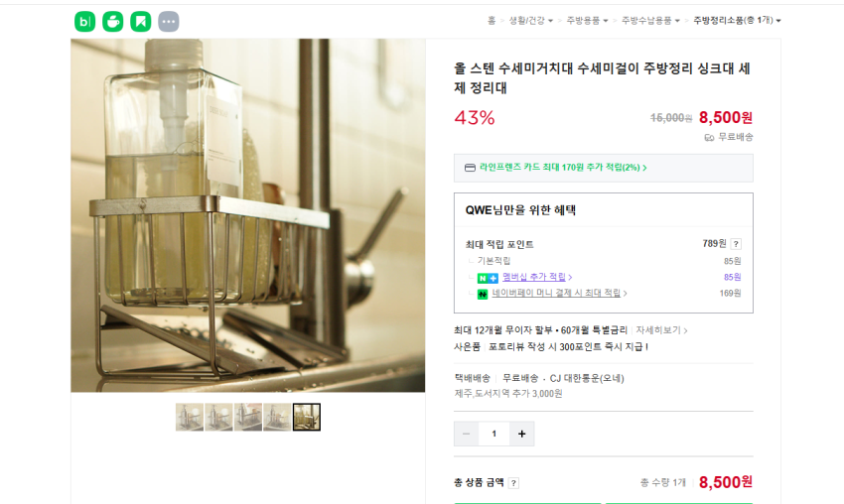The image size is (844, 504).
Task: Click help icon beside 총 상품 금액
Action: pyautogui.click(x=513, y=483)
